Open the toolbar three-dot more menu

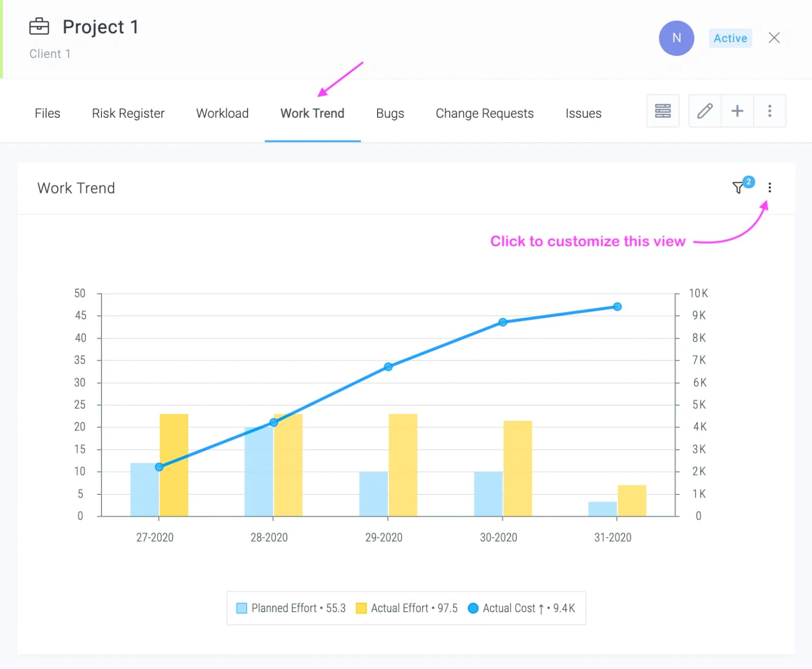[770, 111]
